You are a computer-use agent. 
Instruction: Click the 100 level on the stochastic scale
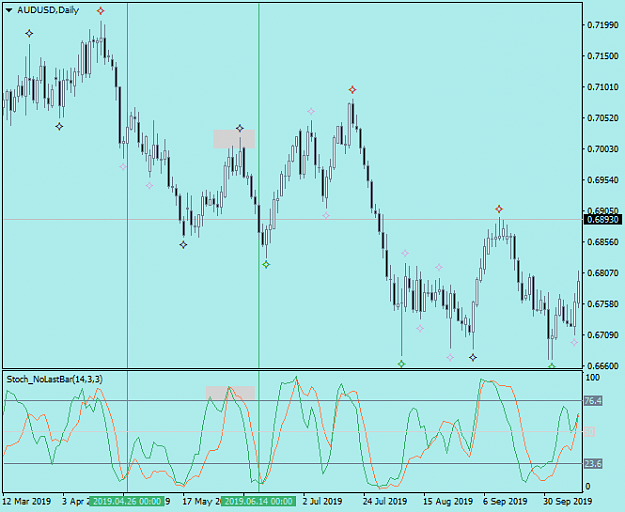click(x=593, y=377)
